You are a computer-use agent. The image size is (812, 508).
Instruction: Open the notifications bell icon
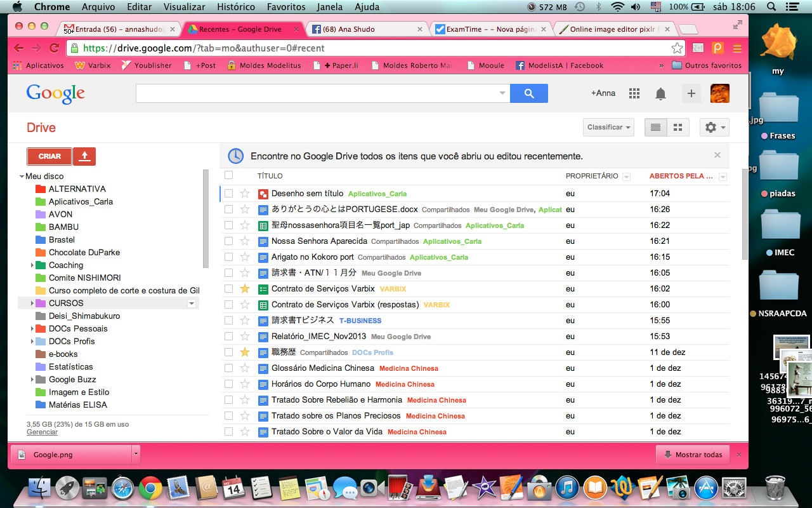660,94
